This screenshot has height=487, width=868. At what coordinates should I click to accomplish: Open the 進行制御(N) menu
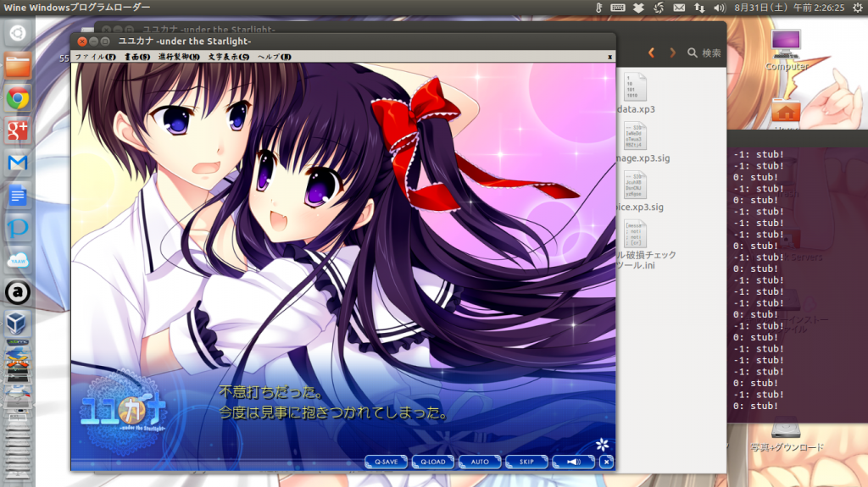point(179,57)
